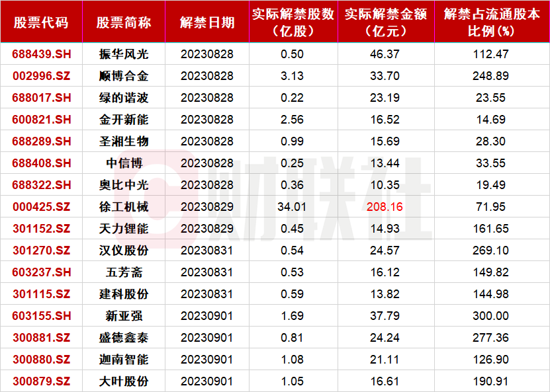Select stock code 301115.SZ
550x392 pixels.
[x=42, y=294]
